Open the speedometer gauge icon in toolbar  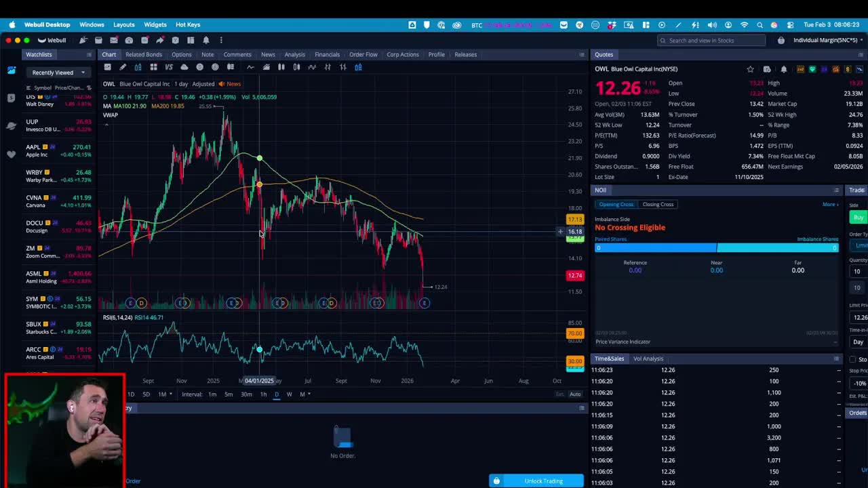(x=130, y=40)
